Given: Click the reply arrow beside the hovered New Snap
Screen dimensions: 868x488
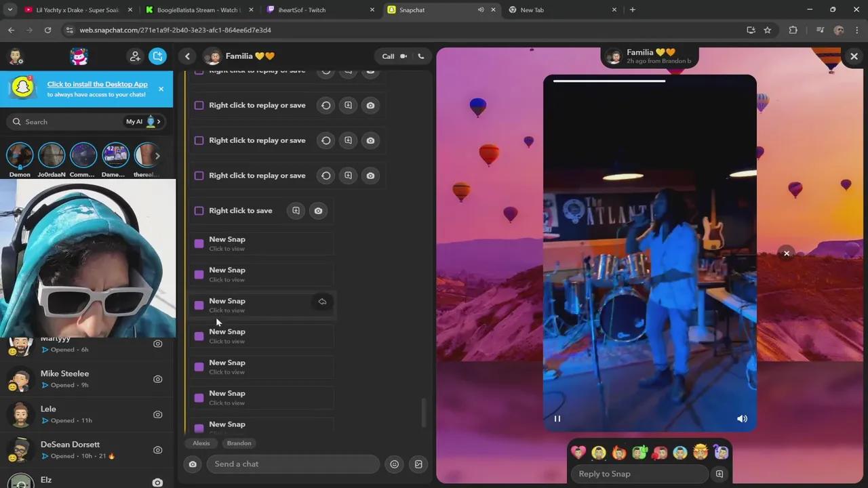Looking at the screenshot, I should [322, 302].
